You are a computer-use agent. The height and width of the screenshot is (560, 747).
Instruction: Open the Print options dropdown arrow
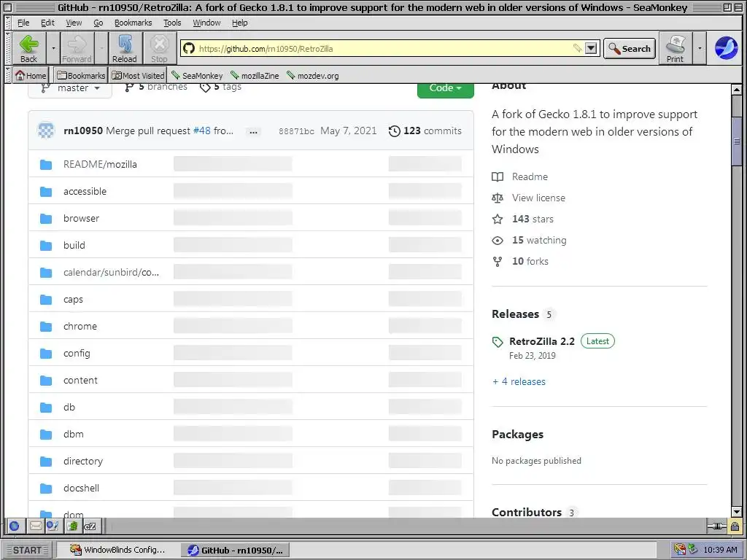699,48
